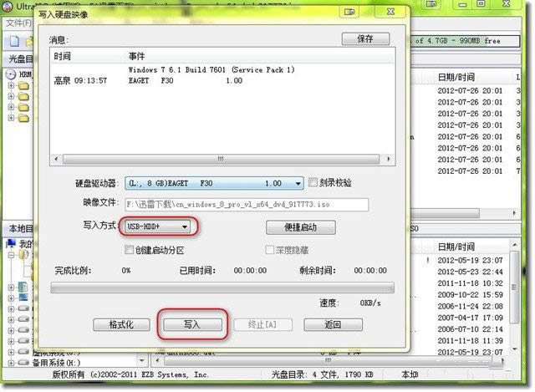Select the row dated 2012-05-23 22:44

pyautogui.click(x=470, y=272)
